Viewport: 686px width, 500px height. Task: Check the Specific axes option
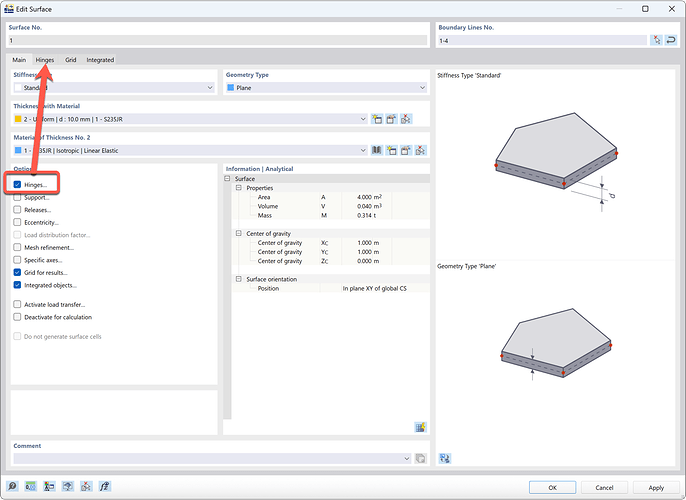tap(17, 260)
